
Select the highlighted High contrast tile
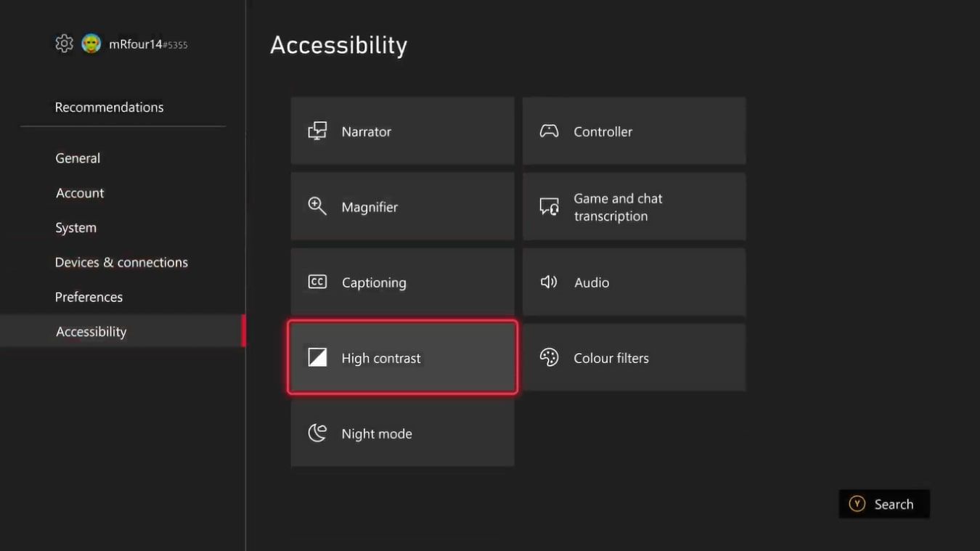(402, 357)
